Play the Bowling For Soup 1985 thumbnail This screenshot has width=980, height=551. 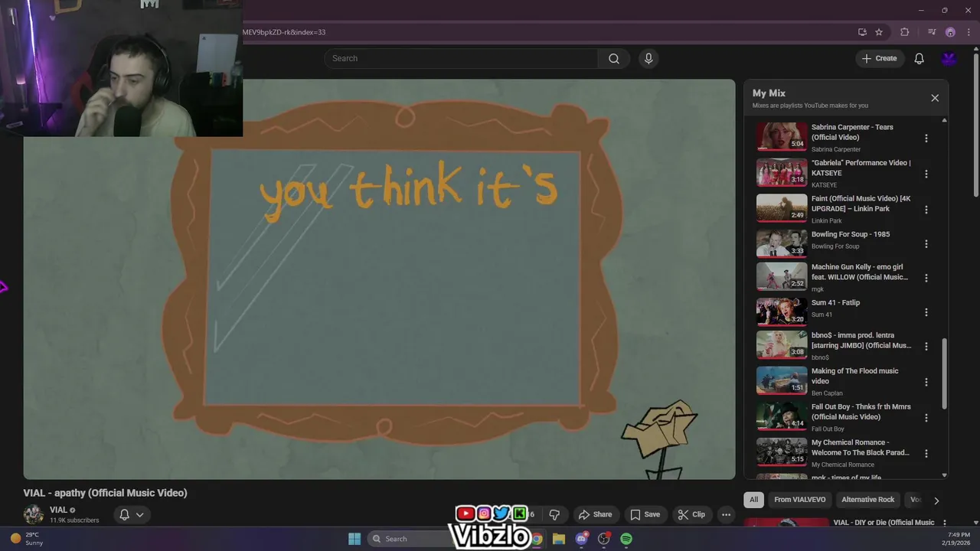coord(782,243)
